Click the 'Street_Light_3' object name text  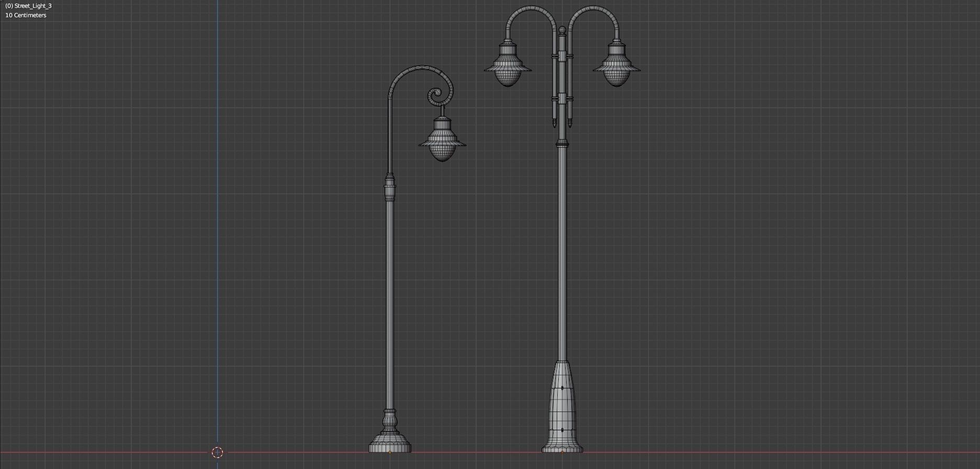33,6
